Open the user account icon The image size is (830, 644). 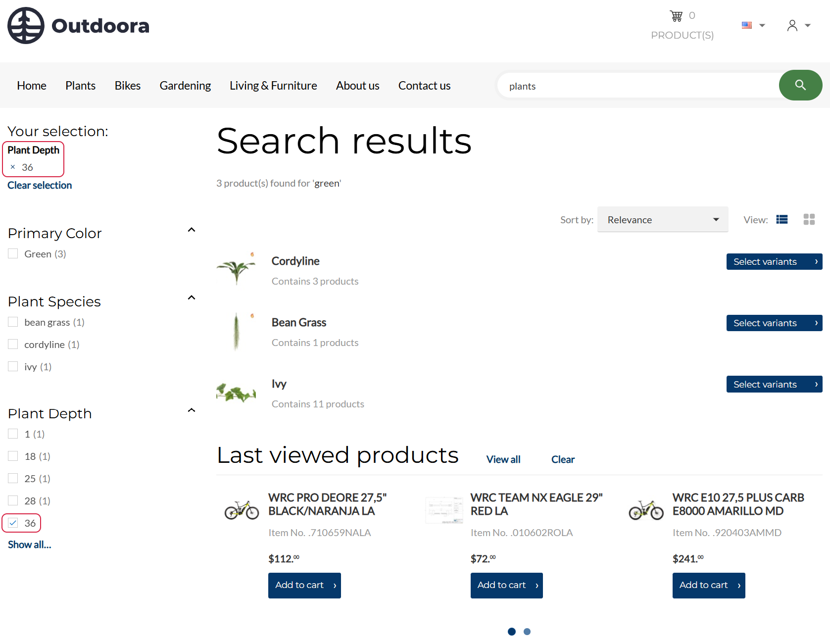[x=792, y=25]
